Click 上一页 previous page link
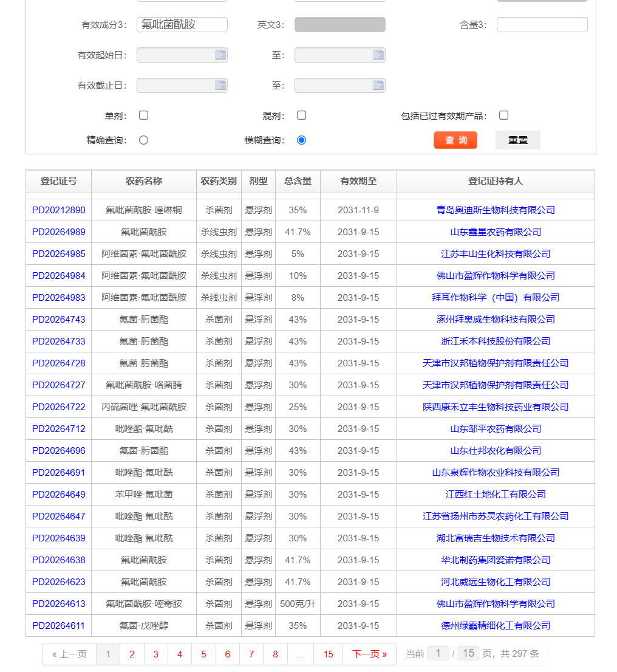Screen dimensions: 617x672 69,654
